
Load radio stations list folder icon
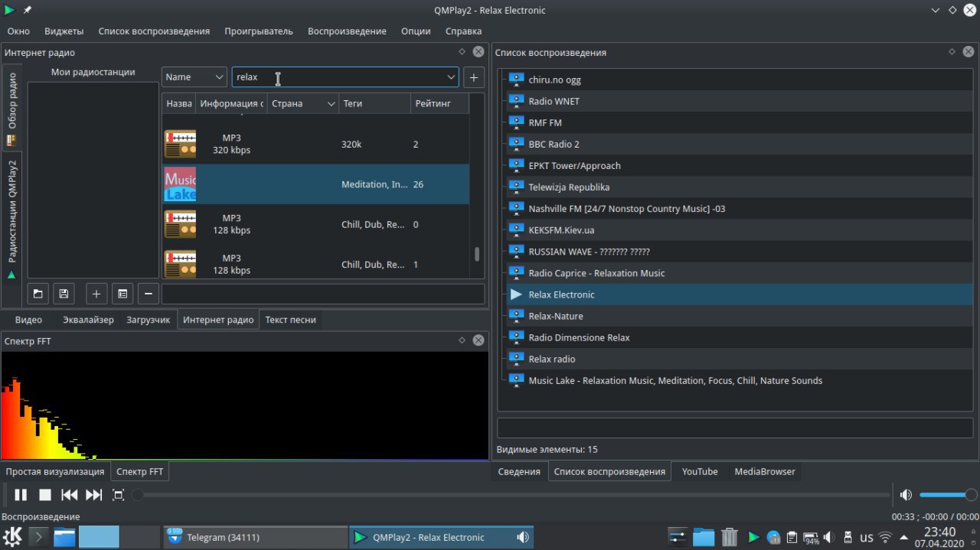click(x=38, y=294)
